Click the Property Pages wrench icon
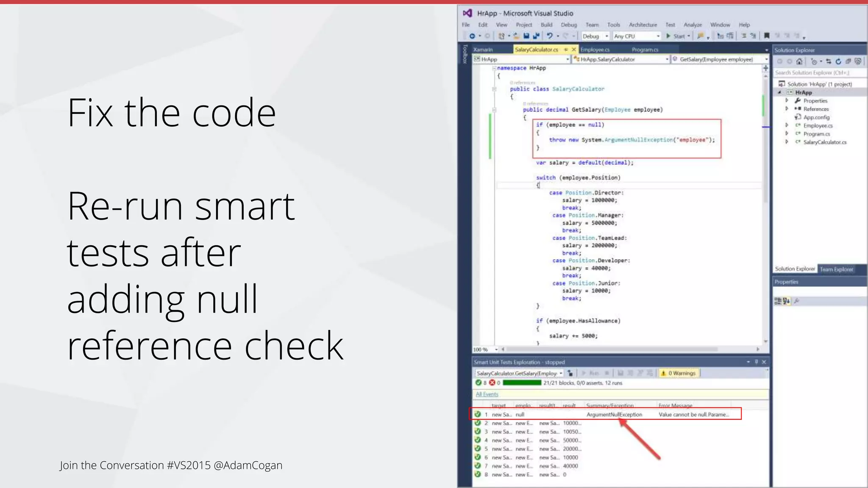The width and height of the screenshot is (868, 488). point(797,301)
